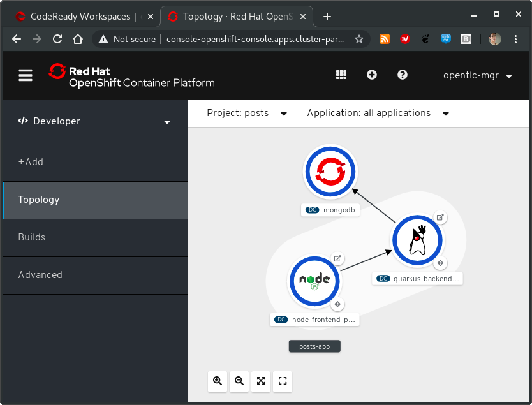Go to the +Add page

pos(94,162)
